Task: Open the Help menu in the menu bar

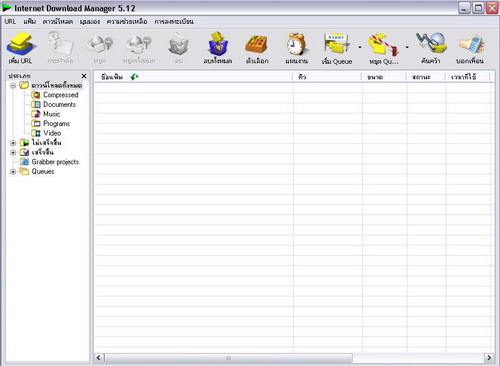Action: pos(127,22)
